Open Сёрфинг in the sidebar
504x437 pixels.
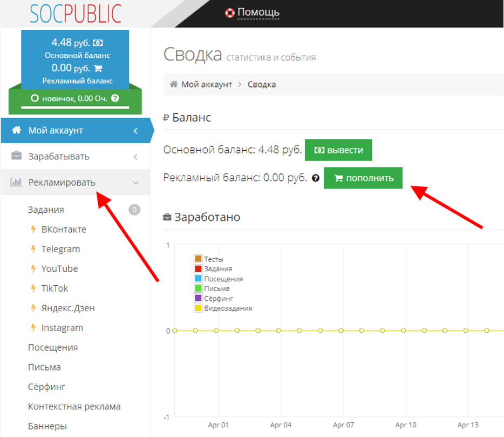(46, 387)
